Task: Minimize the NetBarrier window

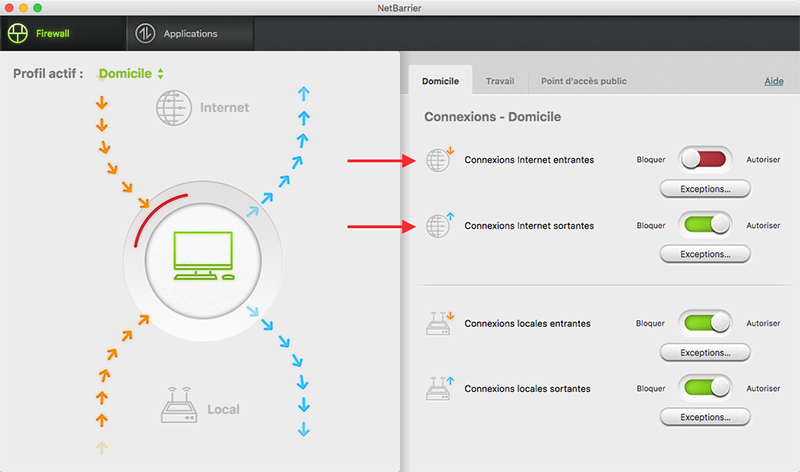Action: click(x=23, y=8)
